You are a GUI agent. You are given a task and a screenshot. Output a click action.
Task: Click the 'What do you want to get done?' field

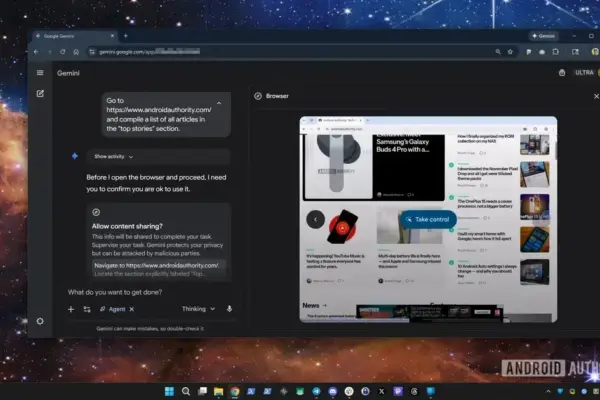tap(115, 292)
